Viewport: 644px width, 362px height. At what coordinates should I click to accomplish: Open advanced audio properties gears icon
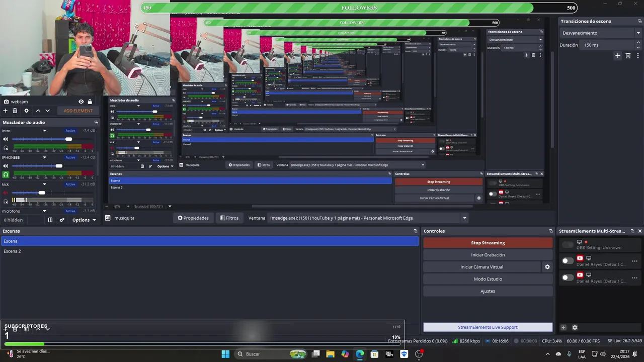tap(62, 220)
